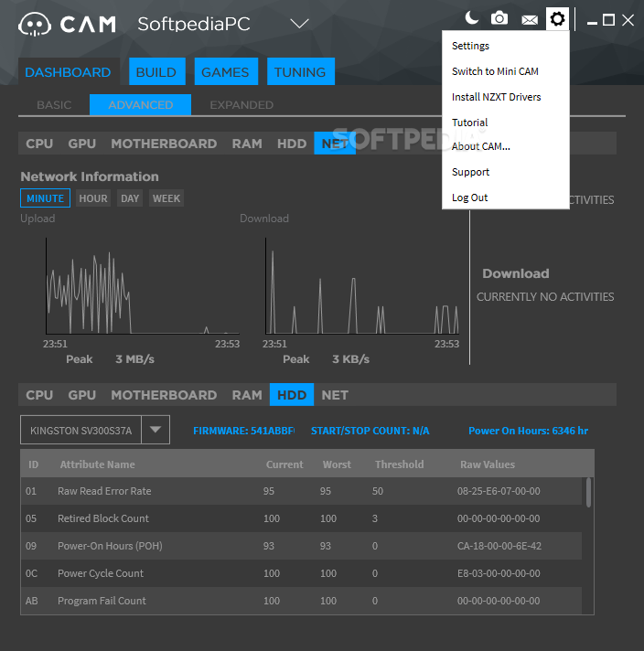Open the GAMES tab
The height and width of the screenshot is (651, 644).
click(226, 72)
